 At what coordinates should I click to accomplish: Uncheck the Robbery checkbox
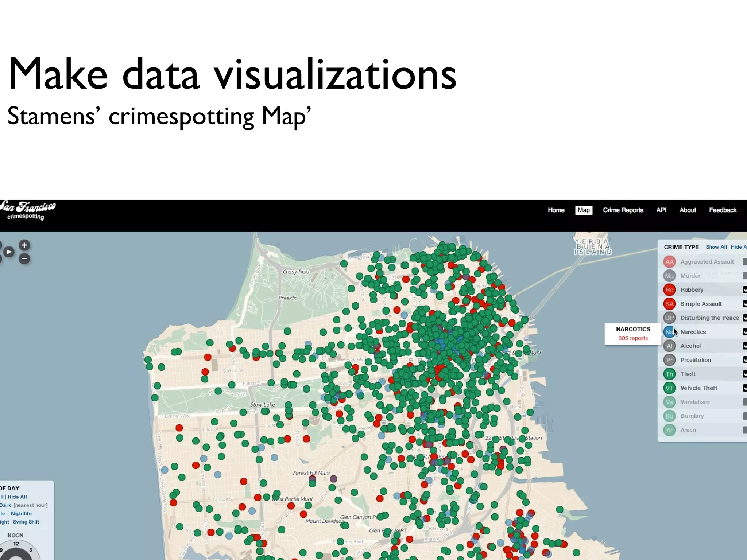[745, 290]
